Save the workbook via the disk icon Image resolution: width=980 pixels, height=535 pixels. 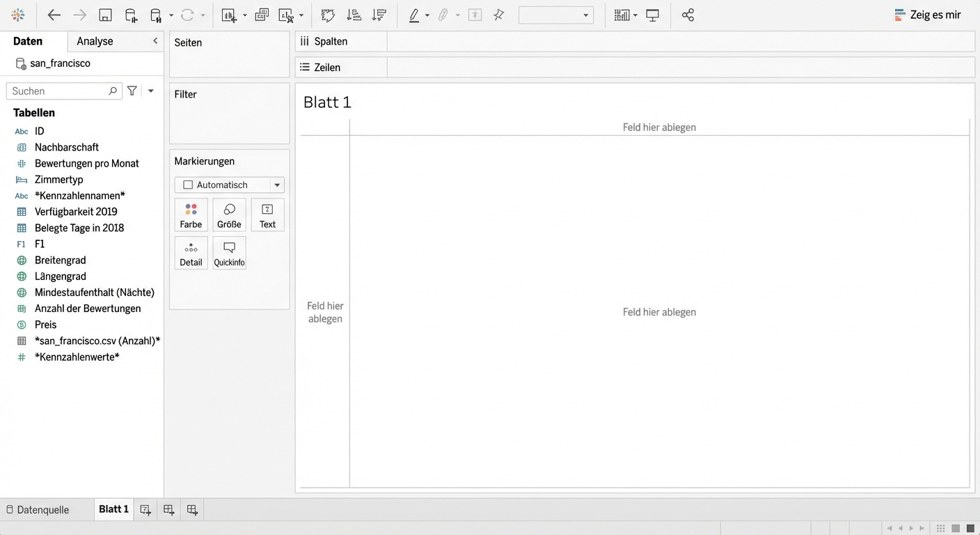coord(105,15)
